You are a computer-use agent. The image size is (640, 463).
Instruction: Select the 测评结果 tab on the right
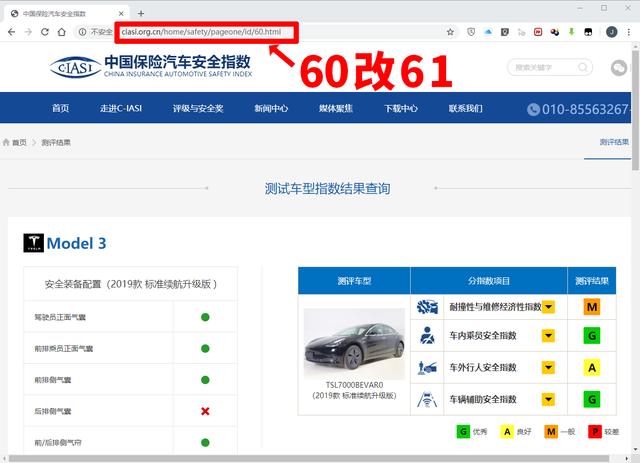614,142
